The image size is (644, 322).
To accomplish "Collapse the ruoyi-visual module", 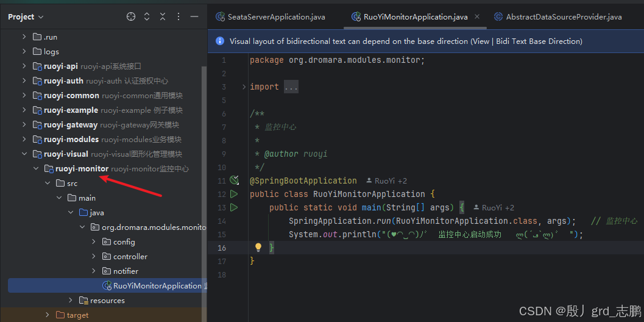I will (x=24, y=154).
